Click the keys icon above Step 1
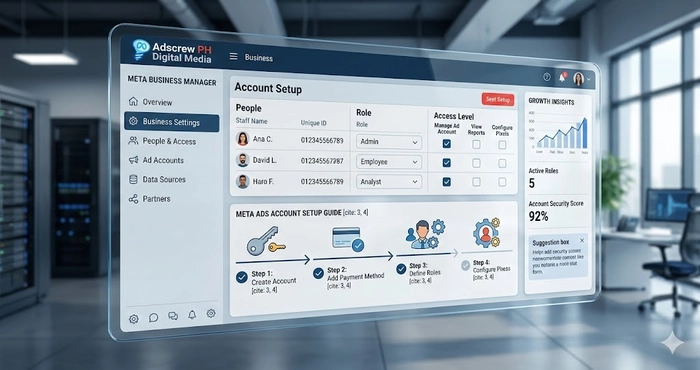 pos(266,241)
